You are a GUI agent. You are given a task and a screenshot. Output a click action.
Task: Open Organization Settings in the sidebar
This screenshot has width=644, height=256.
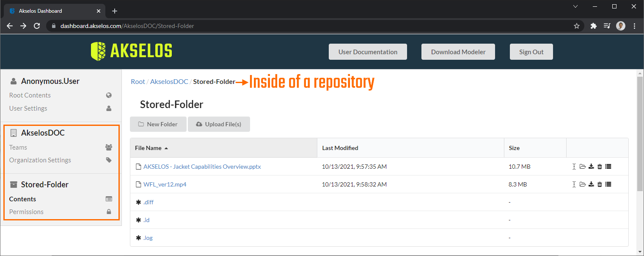coord(40,160)
